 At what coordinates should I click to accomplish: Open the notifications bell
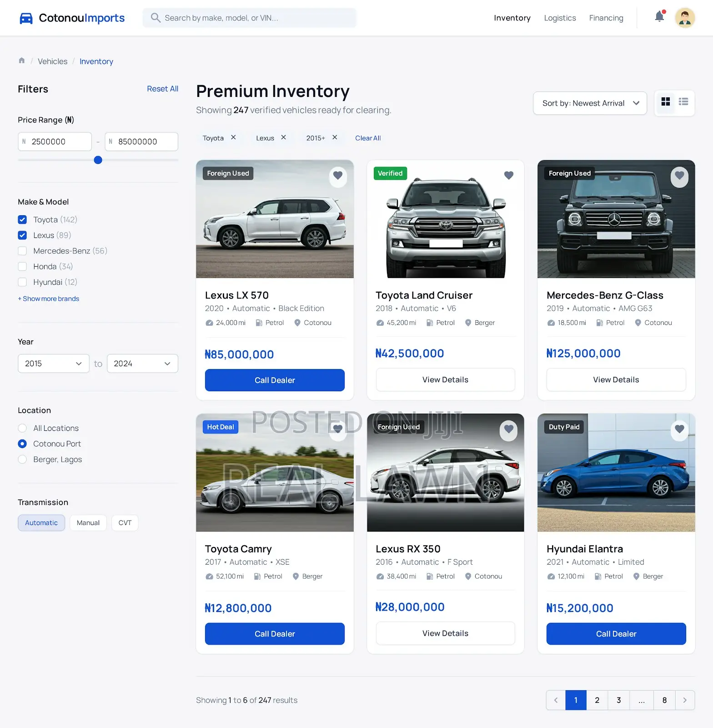(x=659, y=17)
